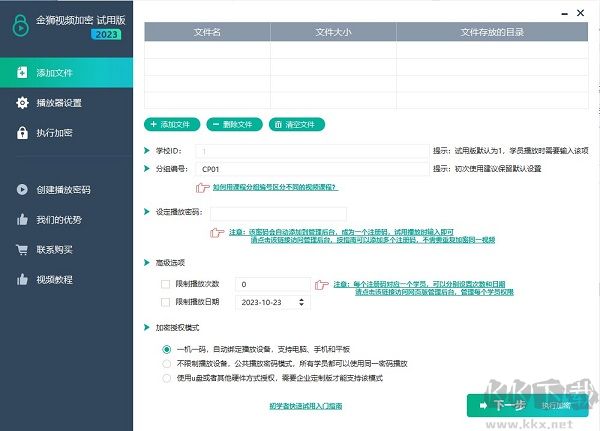Image resolution: width=600 pixels, height=431 pixels.
Task: Open the 添加文件 sidebar tab
Action: [67, 73]
